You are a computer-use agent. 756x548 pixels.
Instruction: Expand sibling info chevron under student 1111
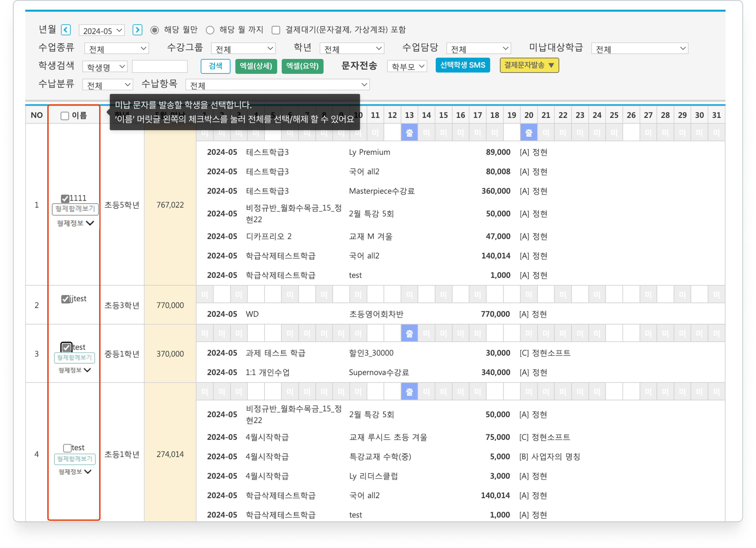[x=90, y=223]
